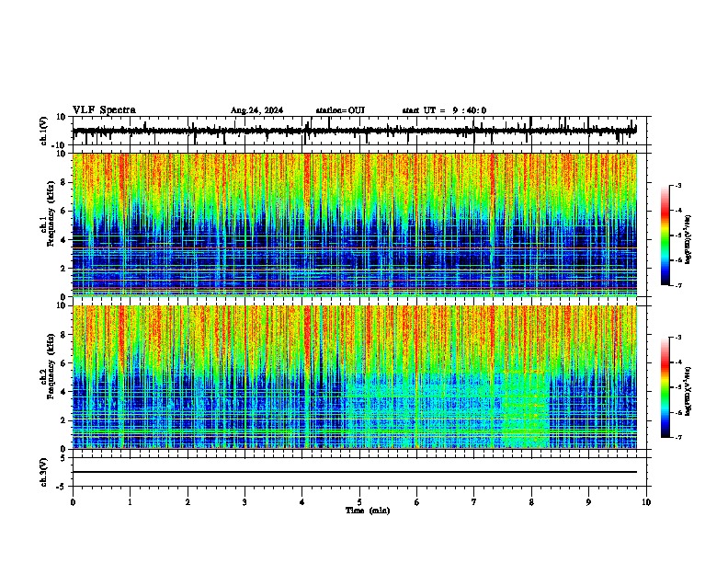Click the "start UT = 9:40:0" text
728x563 pixels.
(x=444, y=110)
